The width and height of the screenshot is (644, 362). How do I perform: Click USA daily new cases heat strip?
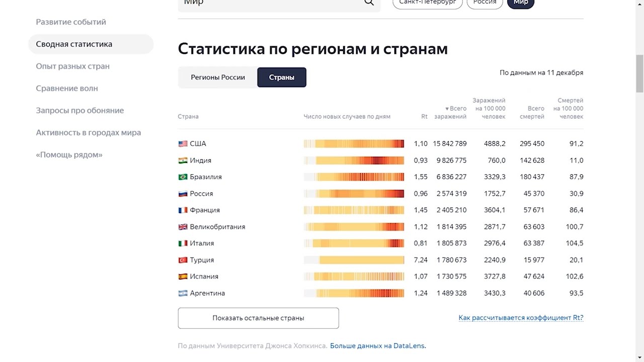tap(354, 144)
